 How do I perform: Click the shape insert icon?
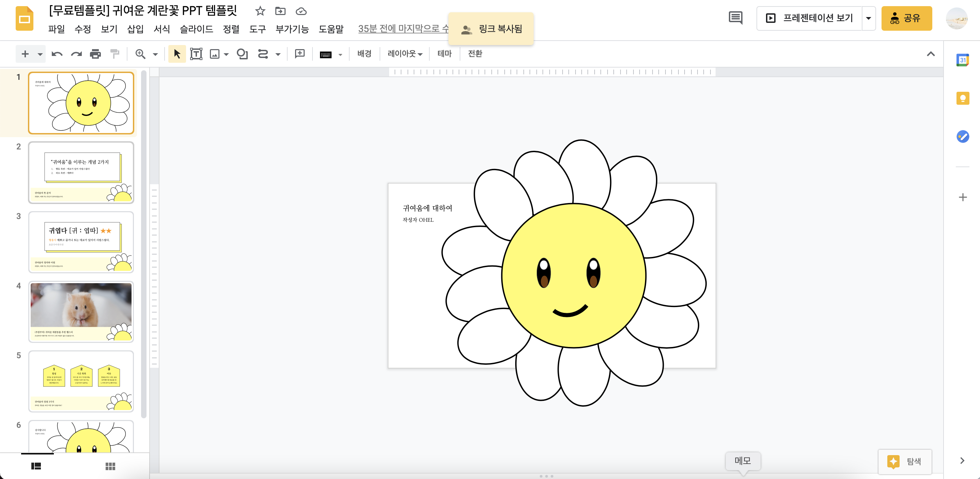[x=242, y=54]
